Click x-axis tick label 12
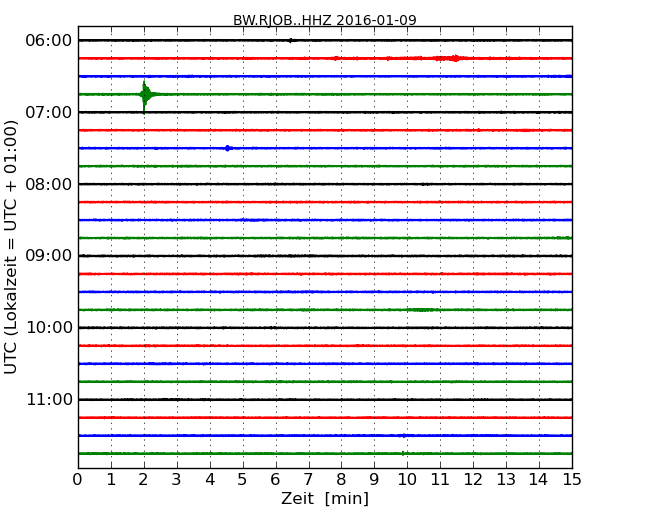 click(x=473, y=479)
